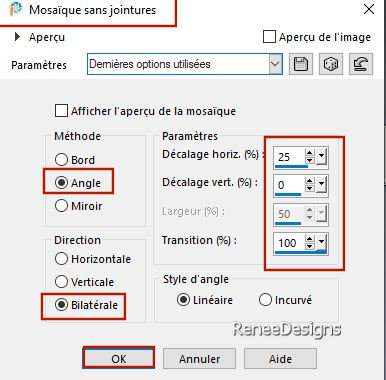The image size is (386, 380).
Task: Click the save preset floppy disk icon
Action: [301, 63]
